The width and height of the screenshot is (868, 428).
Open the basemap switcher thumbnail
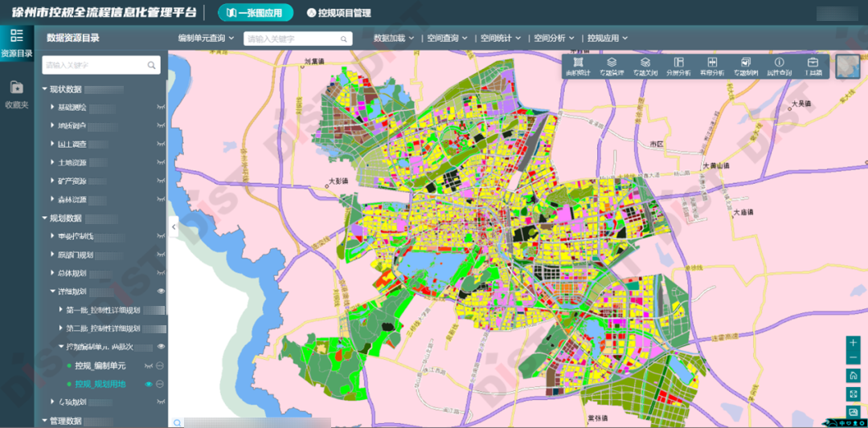(x=848, y=67)
